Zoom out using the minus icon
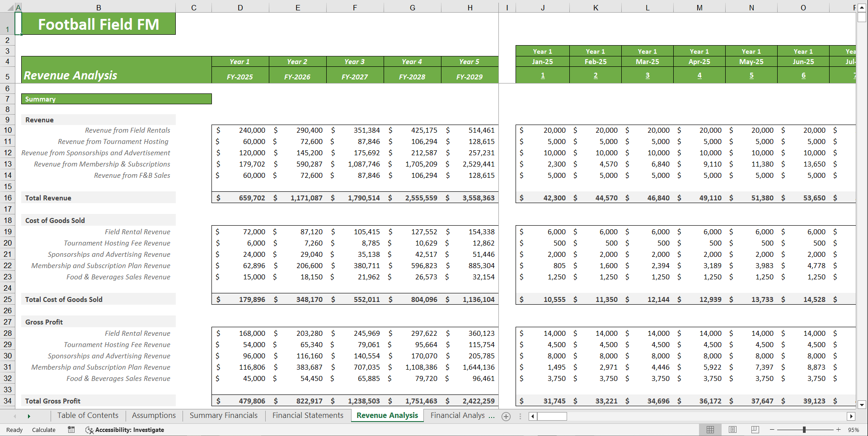This screenshot has height=436, width=868. (771, 430)
